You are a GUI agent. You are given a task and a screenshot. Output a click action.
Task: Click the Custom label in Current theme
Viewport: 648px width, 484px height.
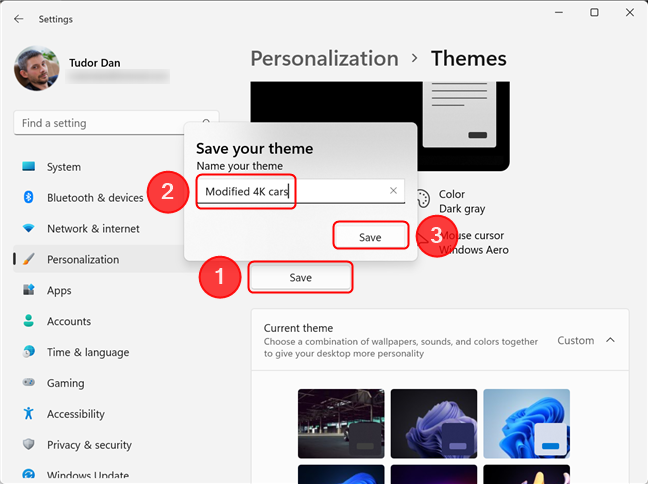coord(575,340)
